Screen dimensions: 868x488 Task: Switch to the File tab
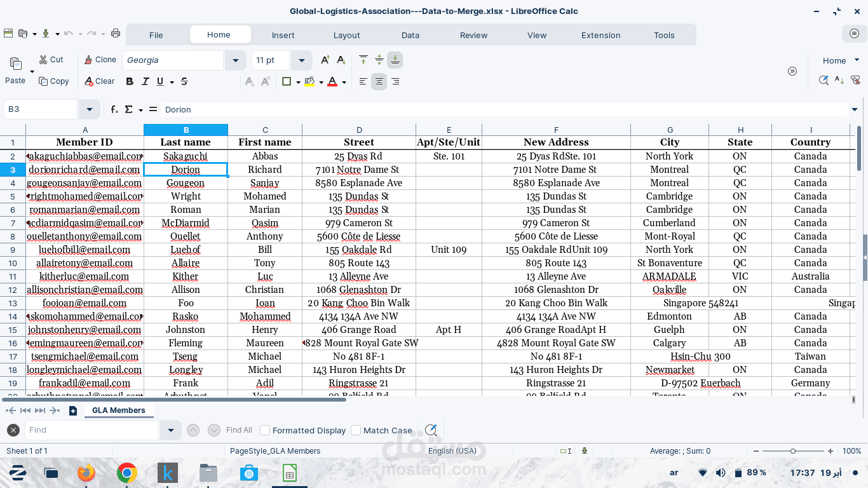pos(156,35)
